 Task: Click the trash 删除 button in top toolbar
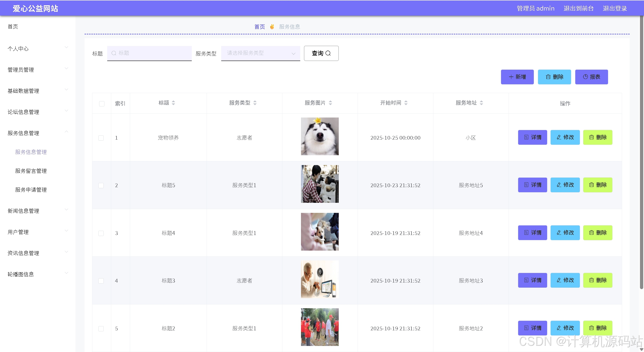554,77
